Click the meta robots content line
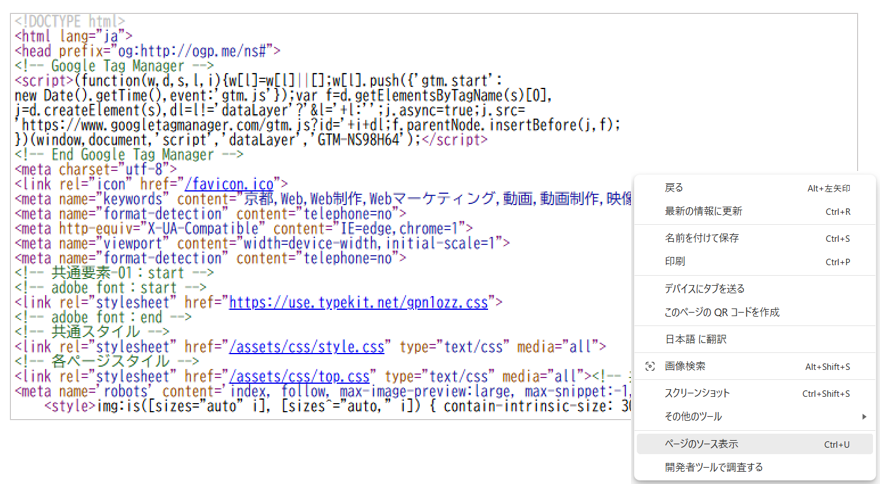This screenshot has width=887, height=495. point(322,391)
